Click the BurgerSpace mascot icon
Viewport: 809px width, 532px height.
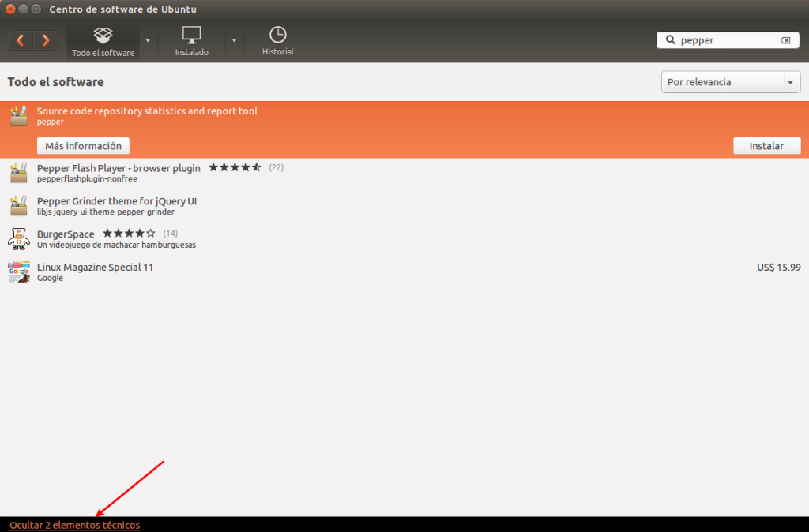18,238
